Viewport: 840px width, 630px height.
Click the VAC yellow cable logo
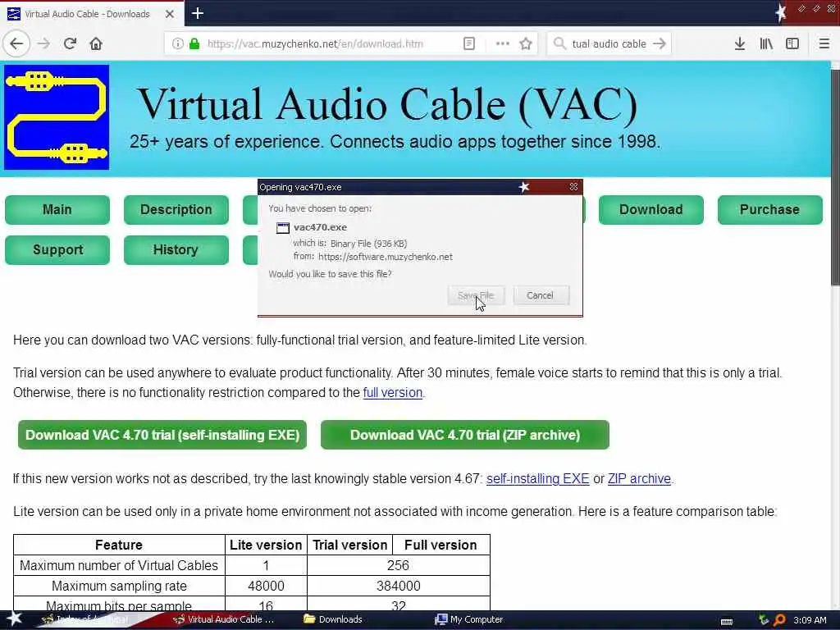(x=57, y=117)
